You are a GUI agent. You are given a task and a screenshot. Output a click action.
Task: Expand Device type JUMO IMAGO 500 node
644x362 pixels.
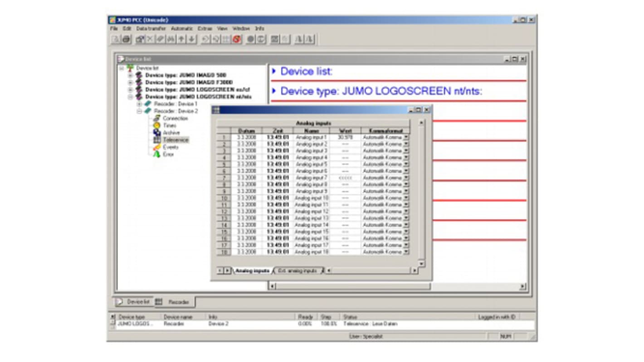(x=130, y=75)
